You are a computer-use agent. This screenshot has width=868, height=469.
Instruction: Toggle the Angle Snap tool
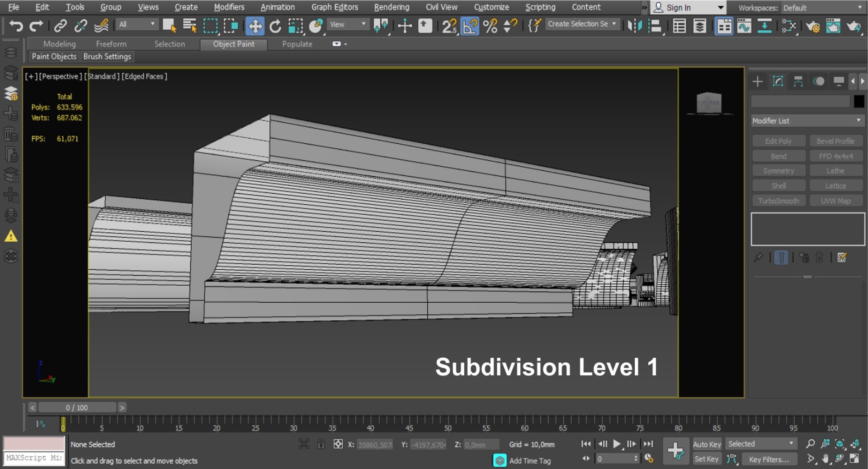click(470, 26)
